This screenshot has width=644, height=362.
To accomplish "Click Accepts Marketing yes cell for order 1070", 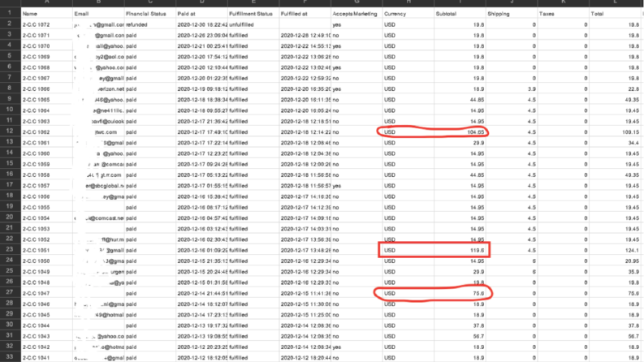I will click(x=357, y=46).
